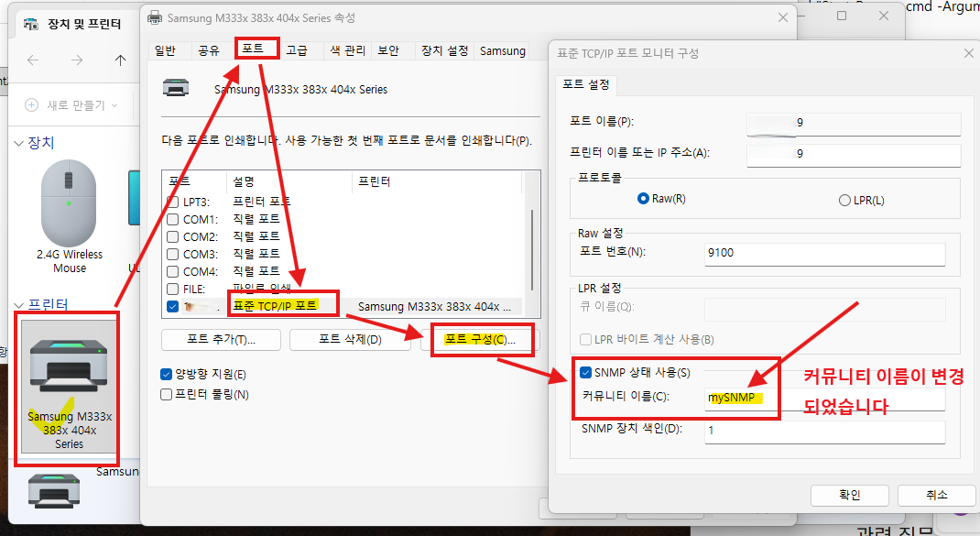Uncheck the 표준 TCP/IP 포트 checkbox
Image resolution: width=980 pixels, height=536 pixels.
pyautogui.click(x=173, y=306)
